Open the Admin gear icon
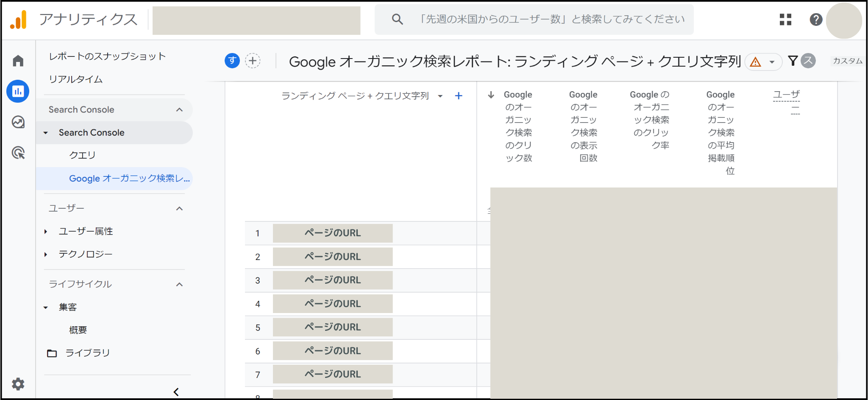The image size is (868, 400). pyautogui.click(x=18, y=384)
